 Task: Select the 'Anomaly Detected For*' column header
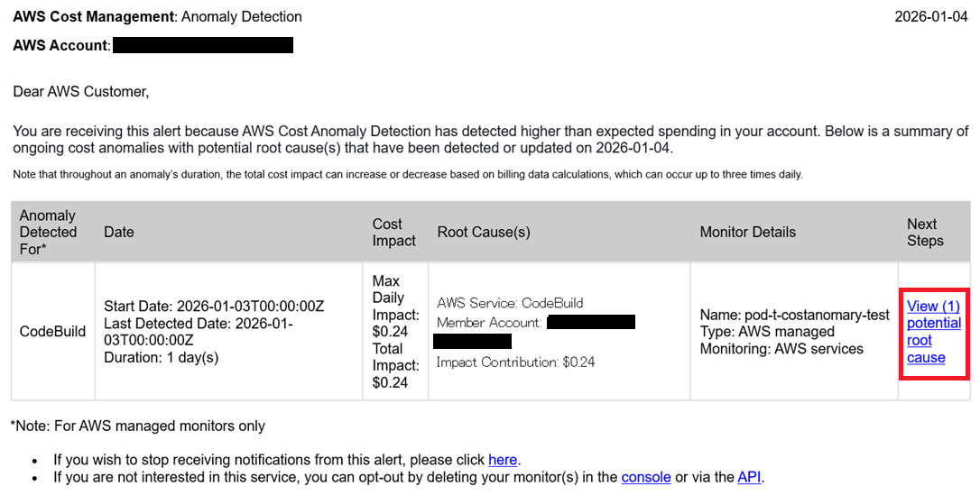48,232
